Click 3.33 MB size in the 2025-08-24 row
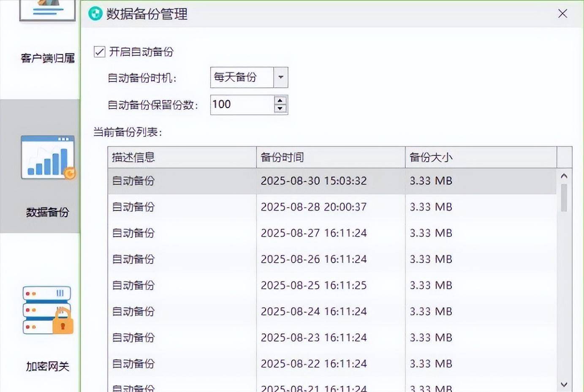Image resolution: width=584 pixels, height=392 pixels. [431, 312]
